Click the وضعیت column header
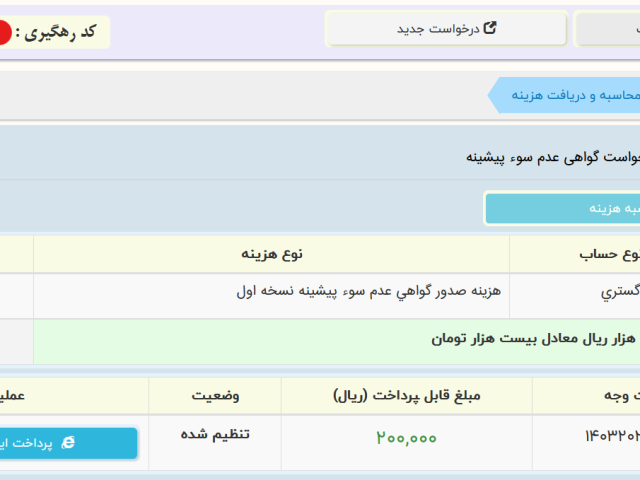640x480 pixels. pyautogui.click(x=214, y=395)
